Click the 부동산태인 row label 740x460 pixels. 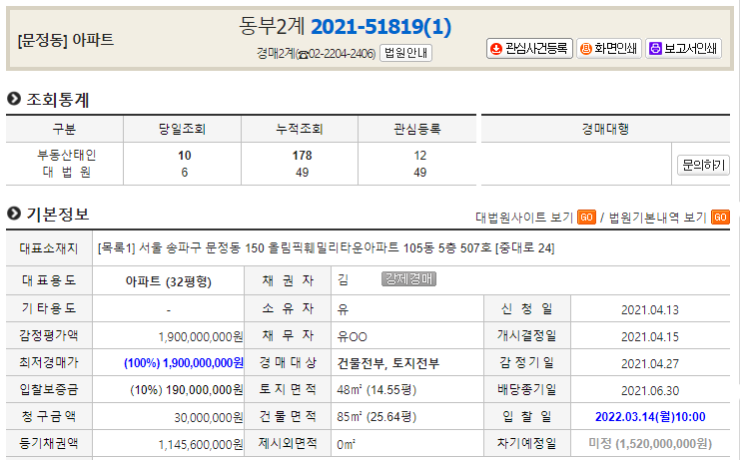tap(67, 155)
